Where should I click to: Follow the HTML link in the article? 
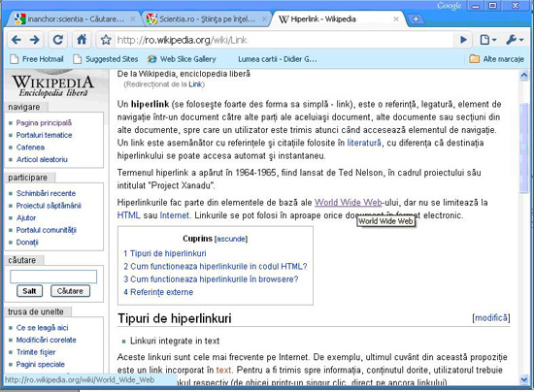(129, 215)
